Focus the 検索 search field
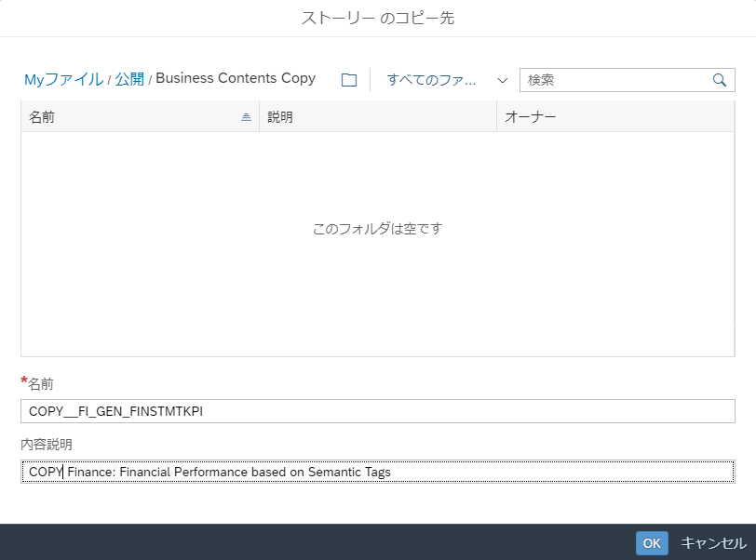Screen dimensions: 756x560 click(x=614, y=80)
